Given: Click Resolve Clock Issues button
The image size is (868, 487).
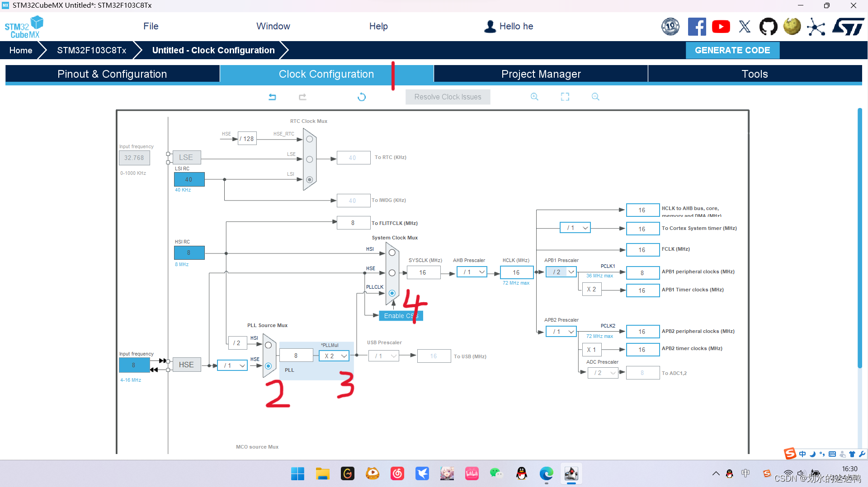Looking at the screenshot, I should point(448,97).
